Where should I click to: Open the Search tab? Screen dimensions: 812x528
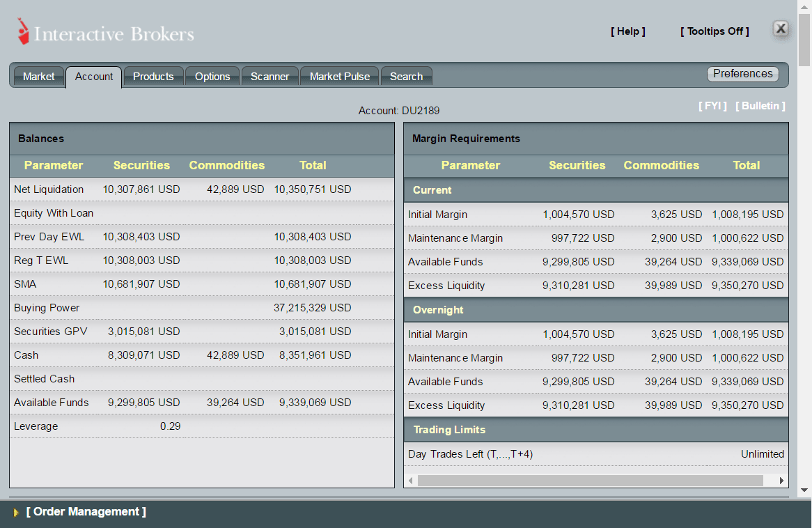pyautogui.click(x=407, y=77)
